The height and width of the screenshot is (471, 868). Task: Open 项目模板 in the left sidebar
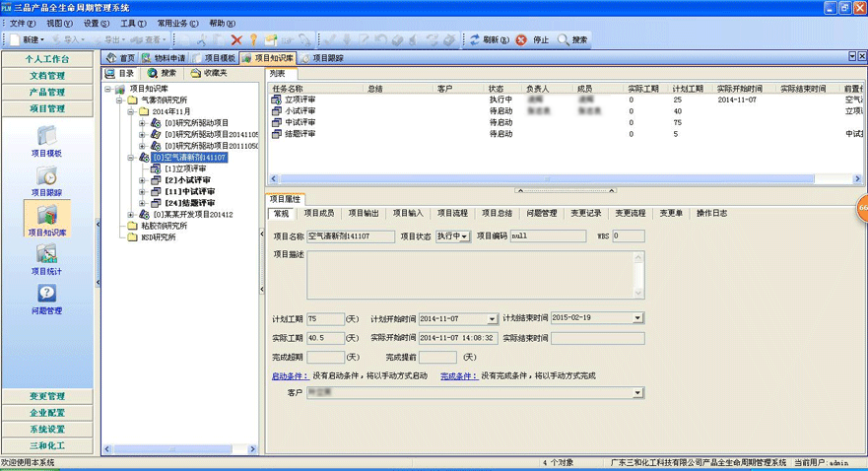click(x=46, y=139)
